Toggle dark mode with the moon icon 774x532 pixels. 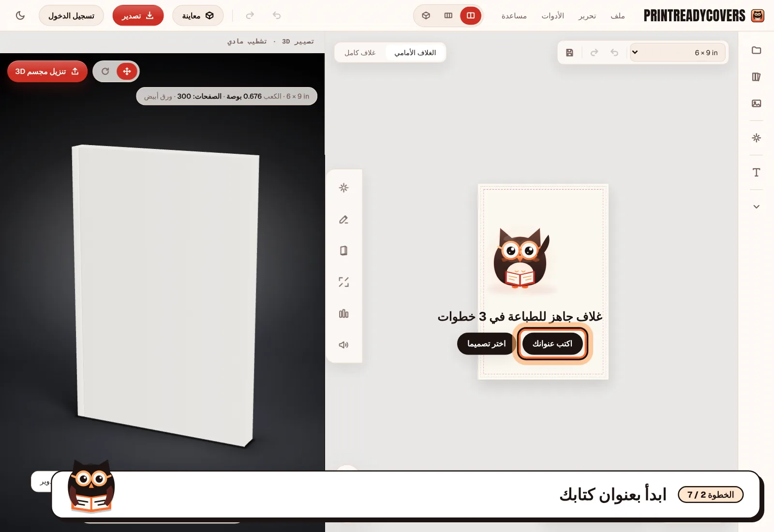pos(20,15)
